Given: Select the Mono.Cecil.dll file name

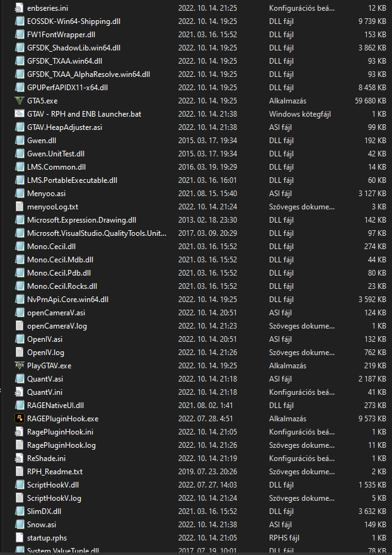Looking at the screenshot, I should tap(51, 247).
